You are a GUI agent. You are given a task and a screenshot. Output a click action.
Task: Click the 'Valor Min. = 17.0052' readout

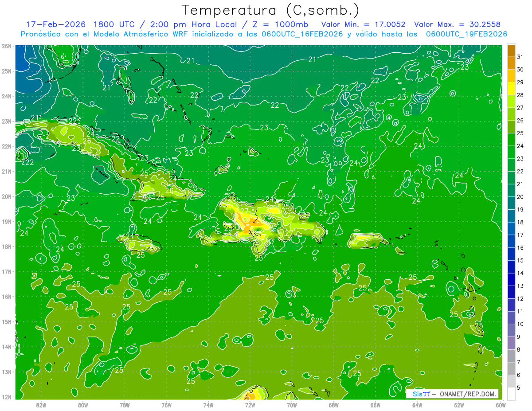click(x=364, y=24)
